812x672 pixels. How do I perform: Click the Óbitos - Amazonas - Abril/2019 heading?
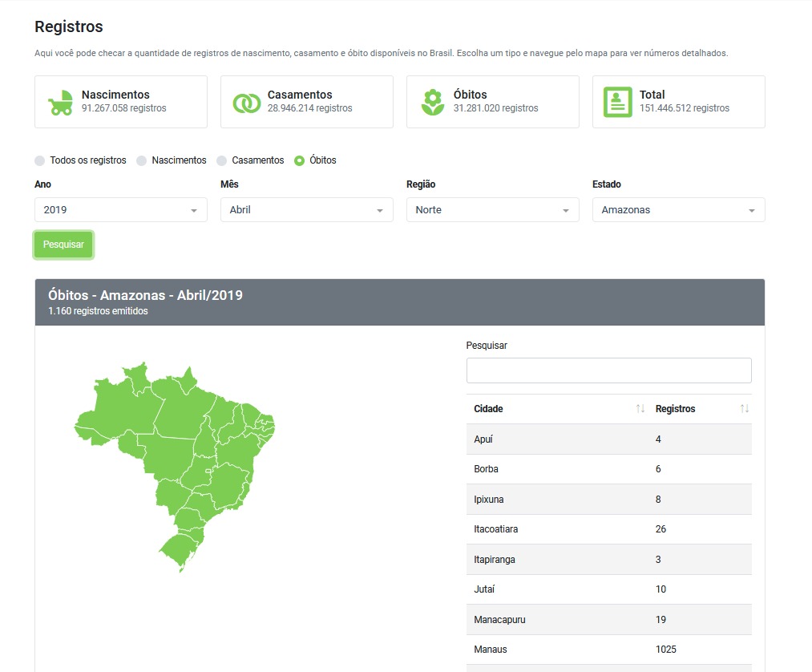click(x=146, y=295)
